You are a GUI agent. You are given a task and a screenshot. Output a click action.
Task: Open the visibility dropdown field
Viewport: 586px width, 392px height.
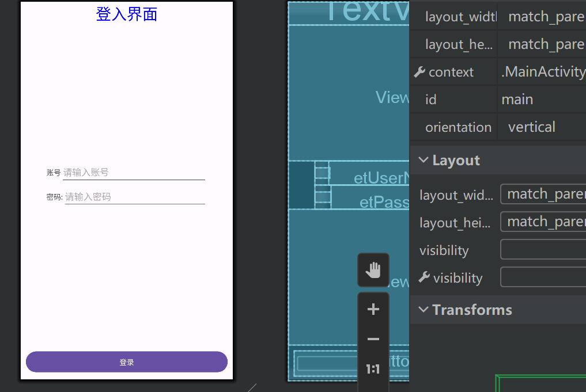[543, 249]
